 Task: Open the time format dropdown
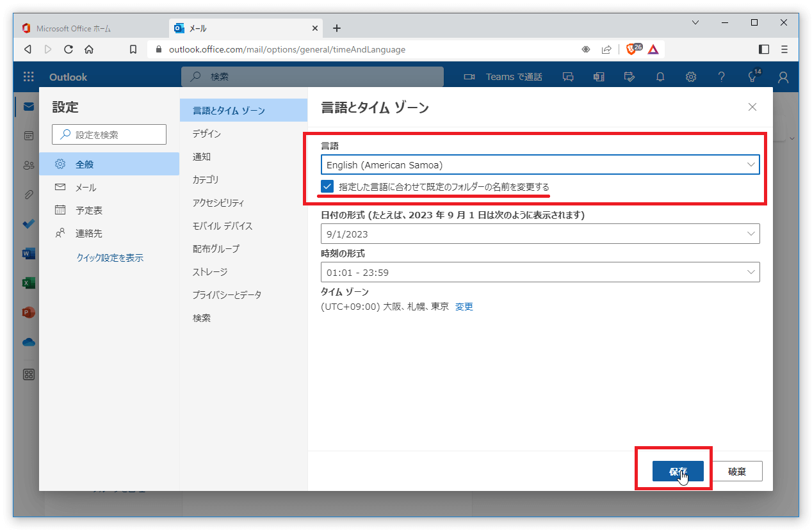click(x=540, y=273)
